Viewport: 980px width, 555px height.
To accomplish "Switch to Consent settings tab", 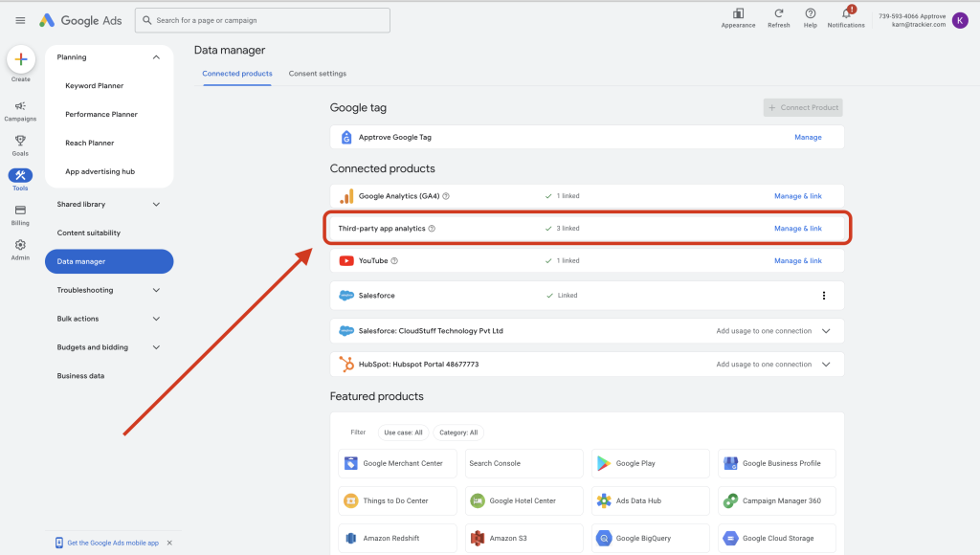I will 318,74.
